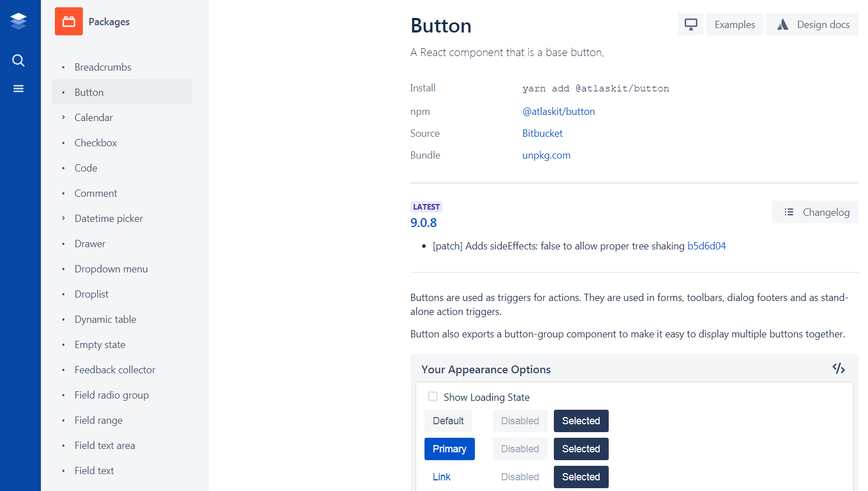The height and width of the screenshot is (491, 868).
Task: Open the Design docs button
Action: (812, 24)
